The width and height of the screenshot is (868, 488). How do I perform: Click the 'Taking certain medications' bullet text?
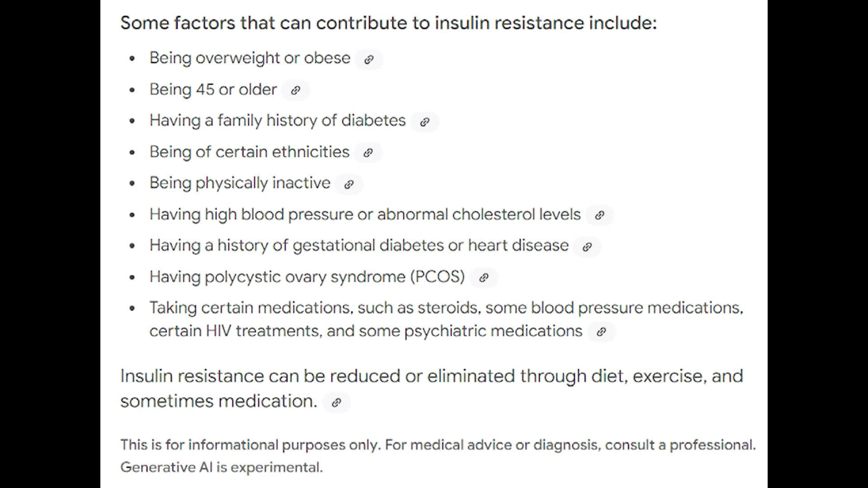click(x=446, y=319)
